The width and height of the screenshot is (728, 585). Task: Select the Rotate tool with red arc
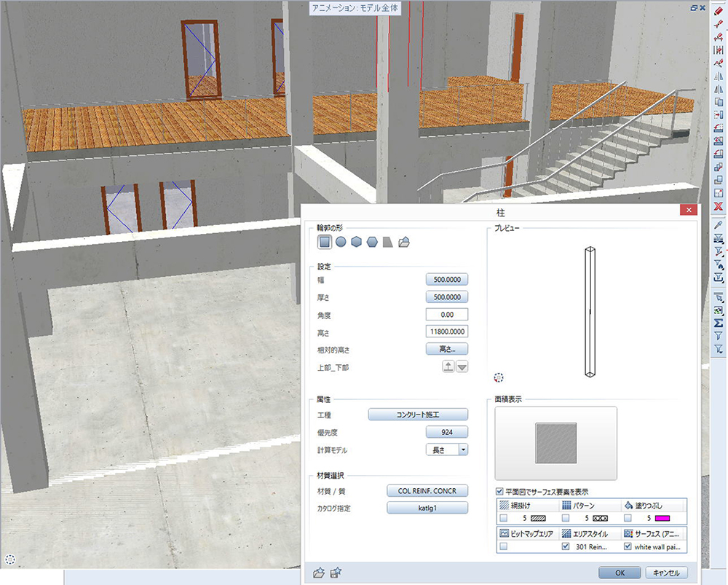[719, 127]
